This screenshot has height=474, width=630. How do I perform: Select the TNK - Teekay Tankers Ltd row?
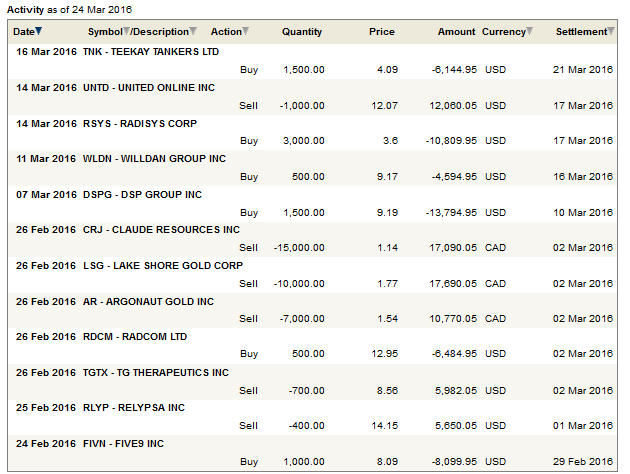[x=150, y=51]
